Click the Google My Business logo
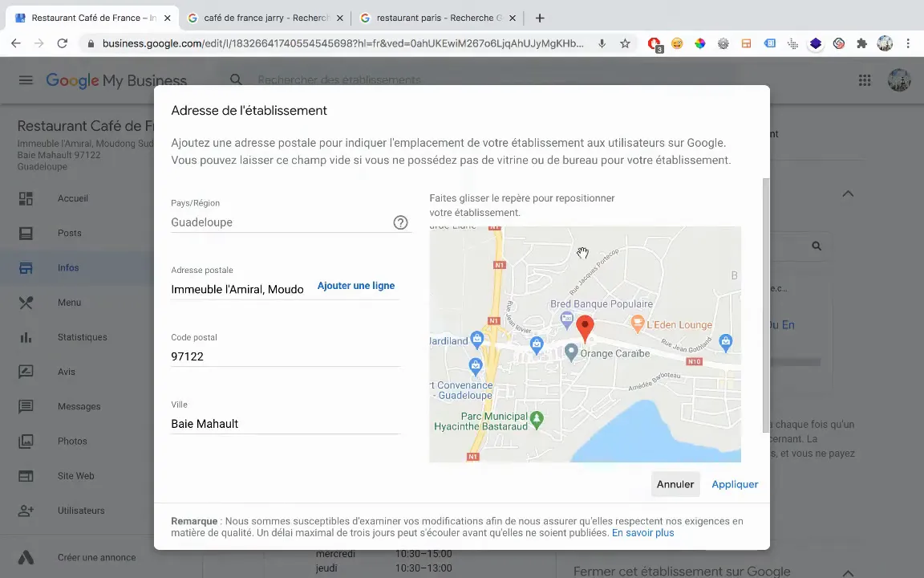 point(116,80)
